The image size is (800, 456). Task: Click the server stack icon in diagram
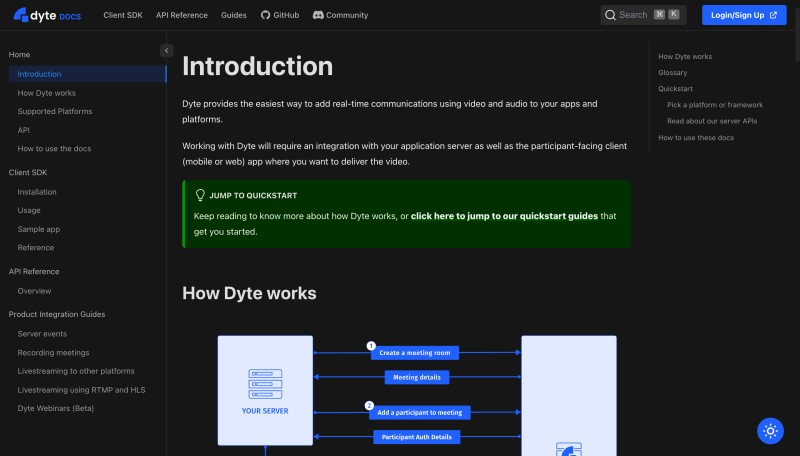pyautogui.click(x=265, y=384)
